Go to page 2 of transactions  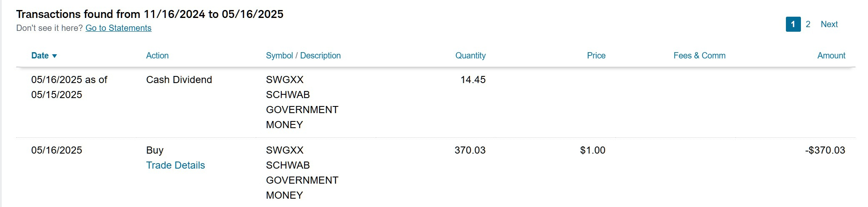tap(808, 24)
